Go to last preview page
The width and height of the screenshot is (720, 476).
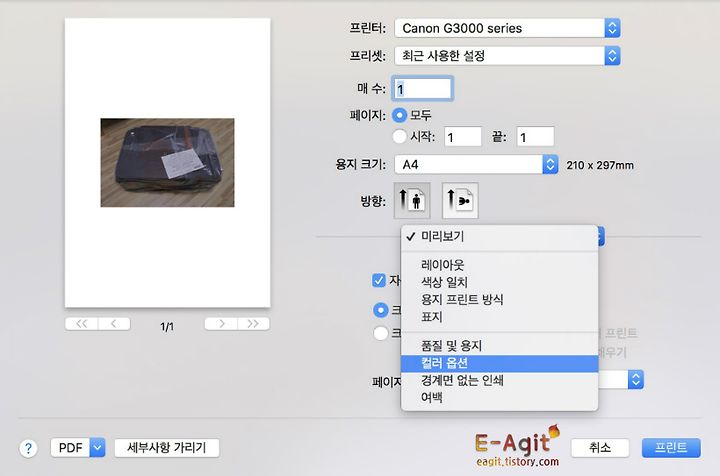tap(253, 324)
